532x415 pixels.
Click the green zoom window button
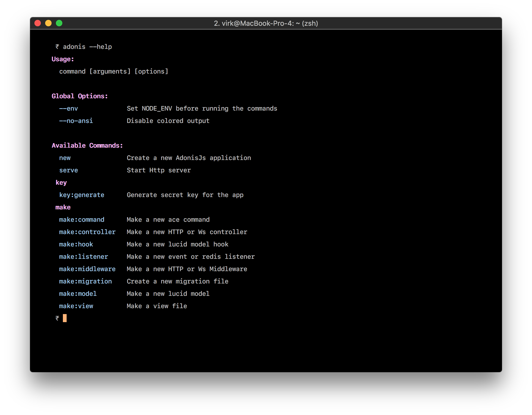coord(59,23)
